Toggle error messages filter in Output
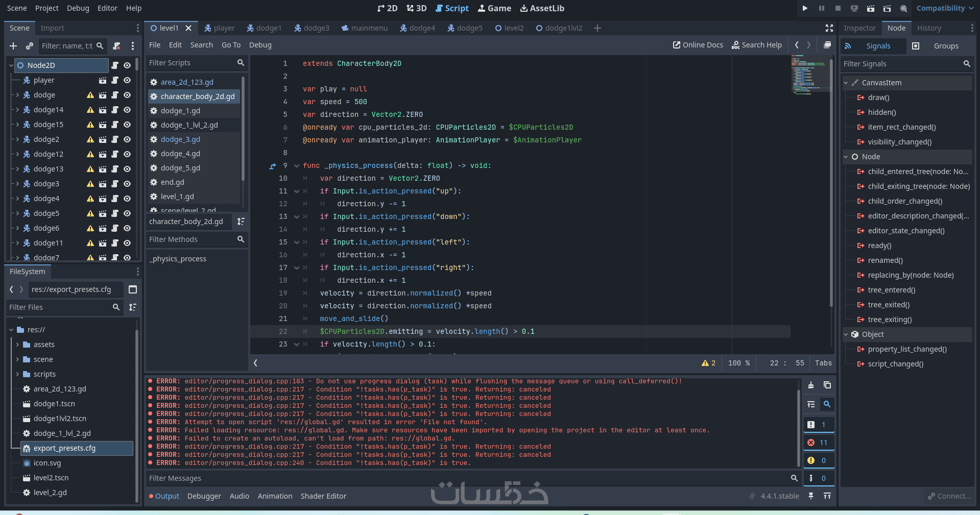The width and height of the screenshot is (980, 515). click(x=818, y=443)
